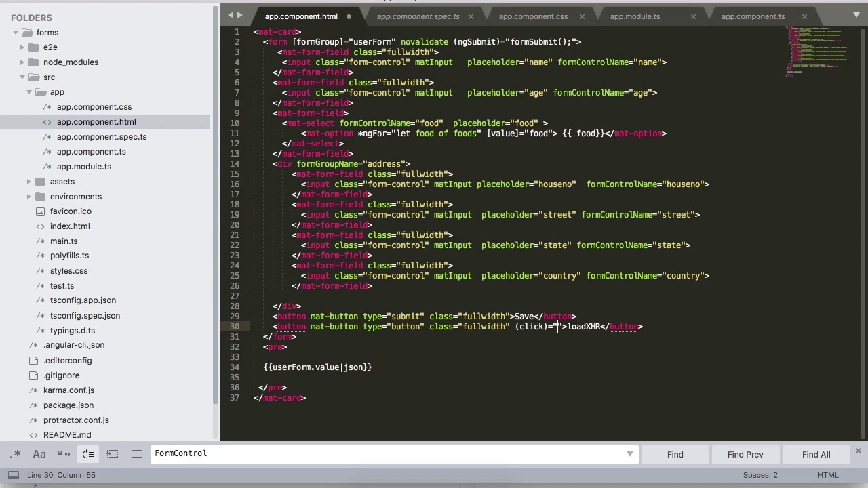Close the app.component.spec.ts tab
The height and width of the screenshot is (488, 868).
click(471, 16)
